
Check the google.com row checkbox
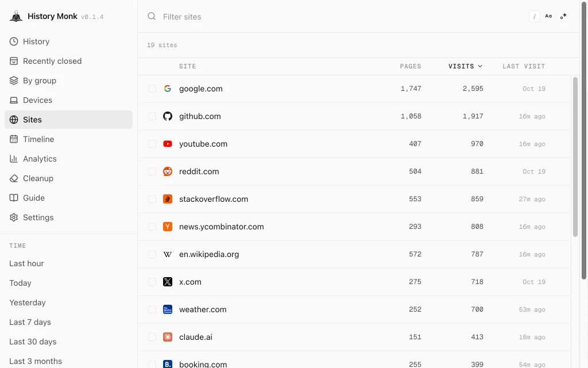pos(152,89)
